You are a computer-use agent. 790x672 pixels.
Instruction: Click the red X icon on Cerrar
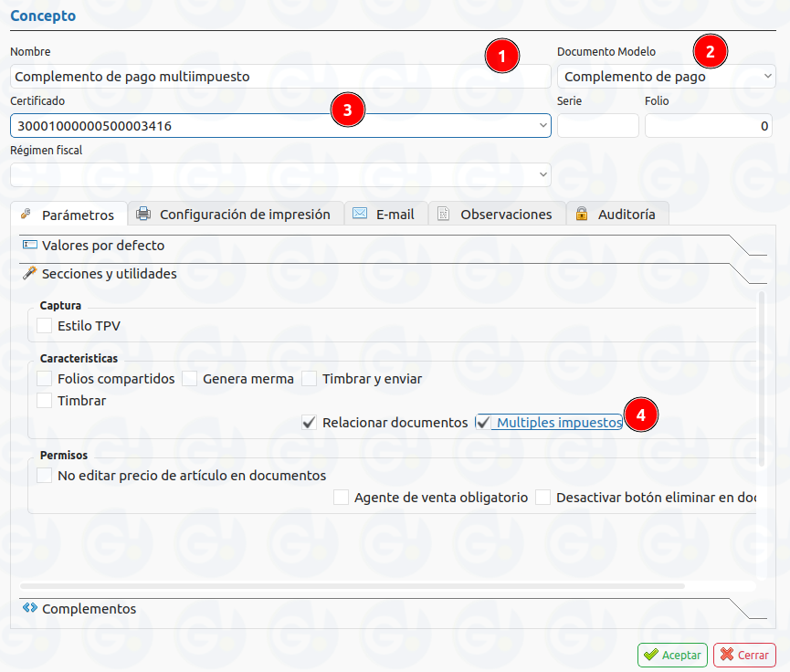[726, 655]
